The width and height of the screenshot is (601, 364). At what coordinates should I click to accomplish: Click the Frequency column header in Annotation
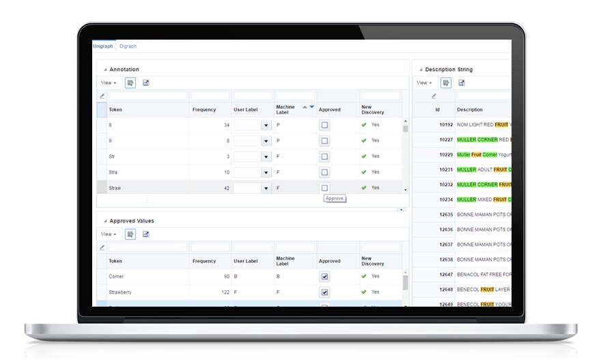coord(204,109)
